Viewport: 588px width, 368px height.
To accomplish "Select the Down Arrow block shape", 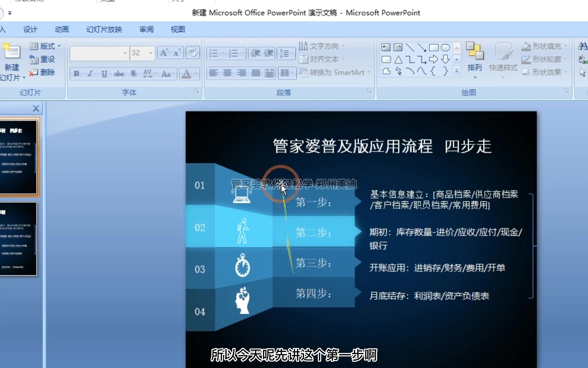I will [445, 59].
